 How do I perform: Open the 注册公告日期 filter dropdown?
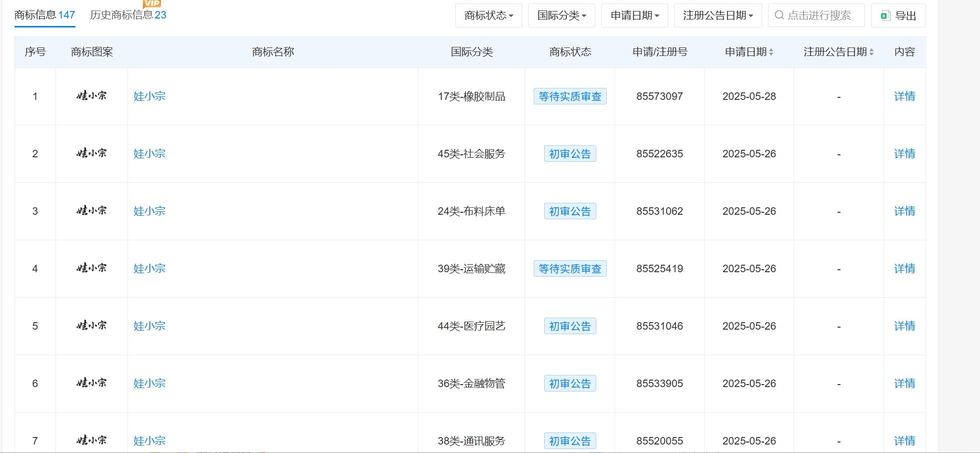(718, 15)
